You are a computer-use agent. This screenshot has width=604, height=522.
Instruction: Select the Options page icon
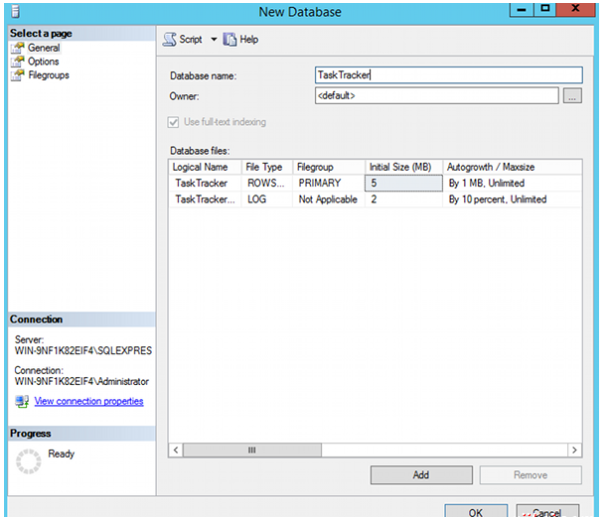pos(18,61)
